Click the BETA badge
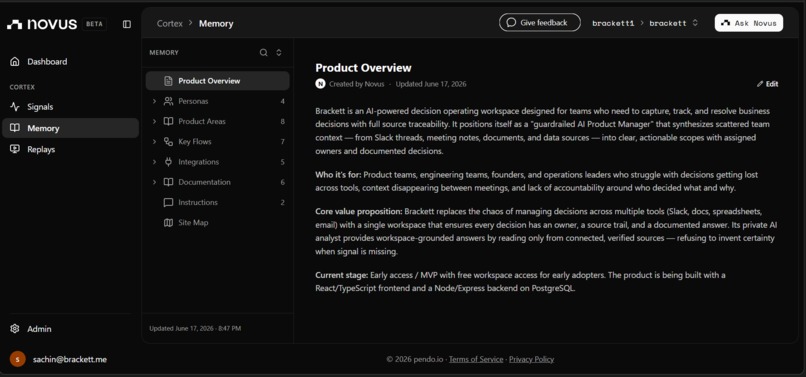Viewport: 806px width, 377px height. pyautogui.click(x=94, y=24)
